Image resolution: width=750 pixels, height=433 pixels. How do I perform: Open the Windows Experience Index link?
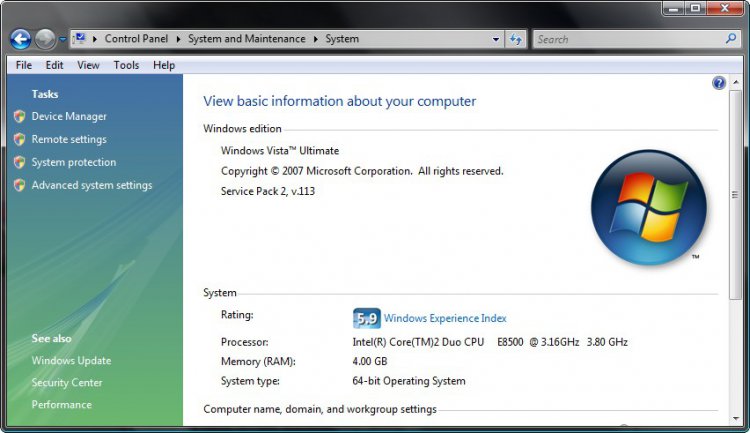coord(445,318)
